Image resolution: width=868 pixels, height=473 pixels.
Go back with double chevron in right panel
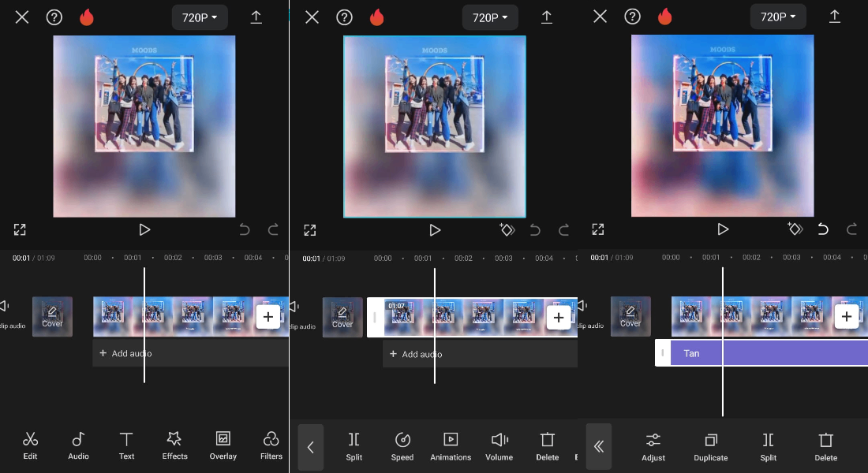[598, 446]
